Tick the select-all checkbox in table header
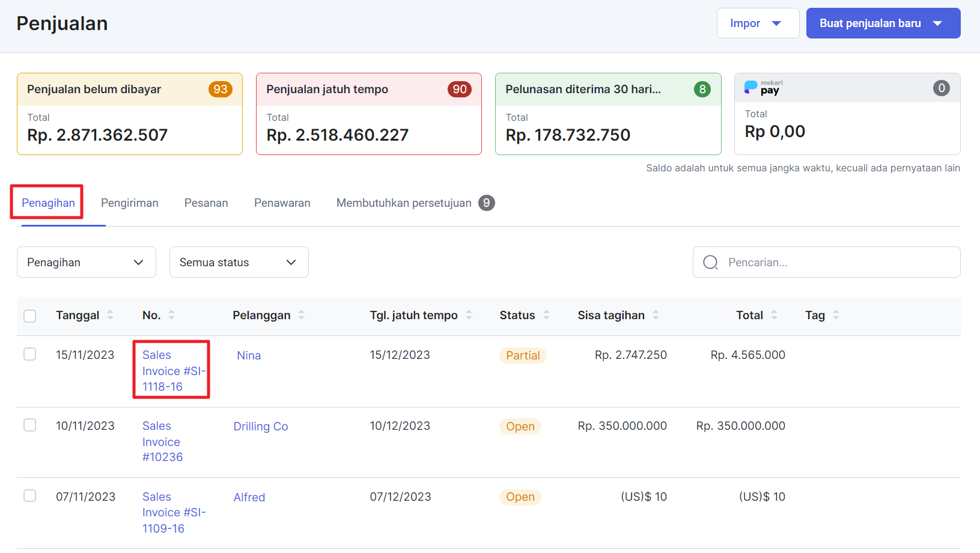Viewport: 980px width, 553px height. click(30, 316)
